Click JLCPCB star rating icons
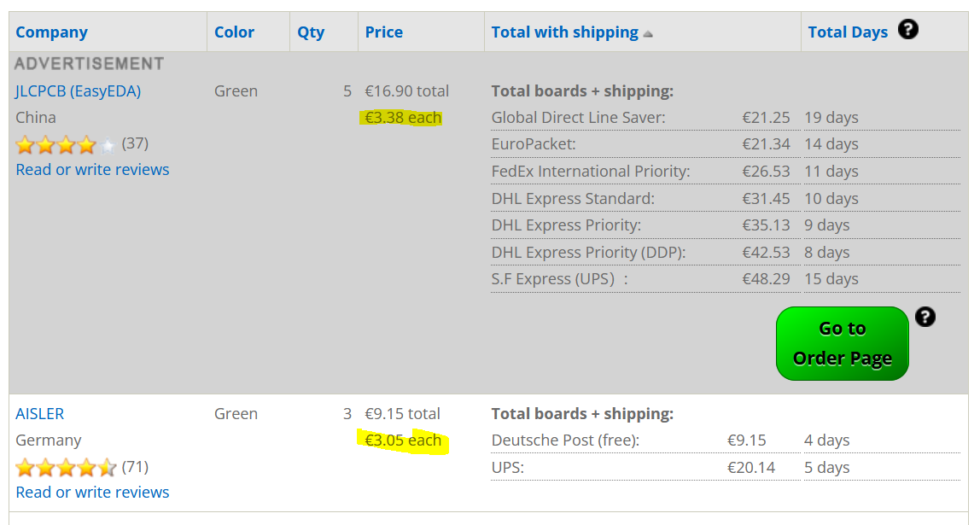Screen dimensions: 980x525 tap(66, 145)
